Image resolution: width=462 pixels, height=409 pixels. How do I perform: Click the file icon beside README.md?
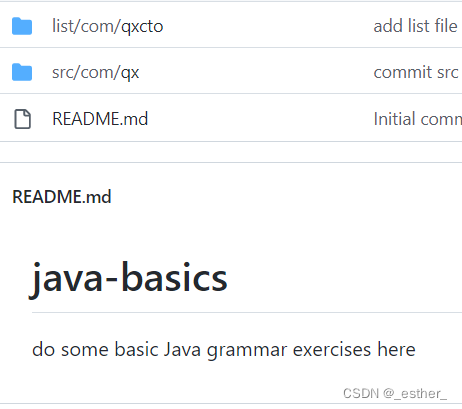coord(22,119)
